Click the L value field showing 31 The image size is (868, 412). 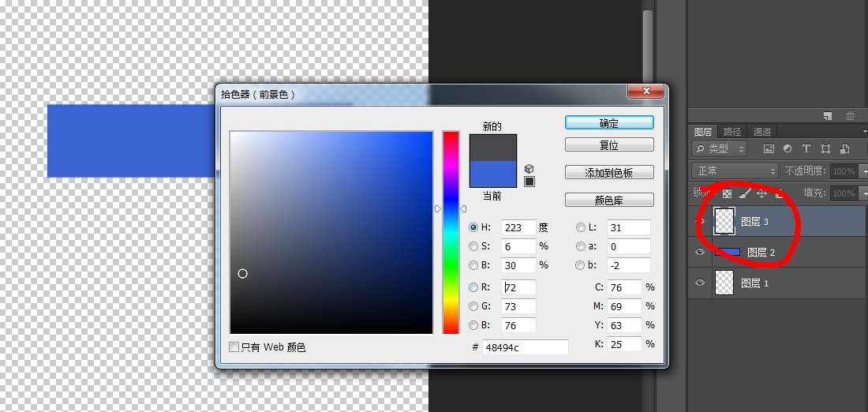click(x=628, y=227)
